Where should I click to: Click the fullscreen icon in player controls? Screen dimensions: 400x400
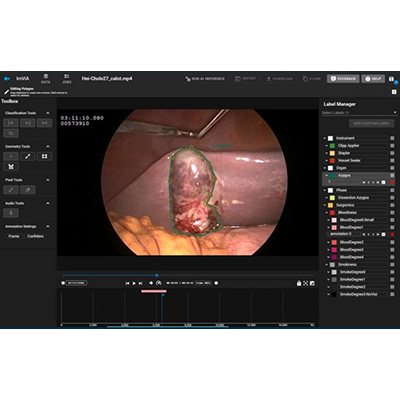click(x=305, y=283)
